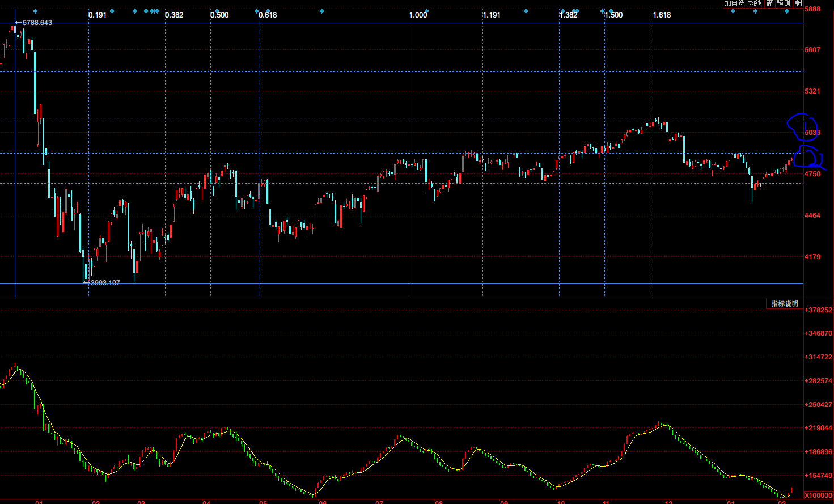Click the 5888 price axis value
Image resolution: width=834 pixels, height=504 pixels.
tap(812, 9)
